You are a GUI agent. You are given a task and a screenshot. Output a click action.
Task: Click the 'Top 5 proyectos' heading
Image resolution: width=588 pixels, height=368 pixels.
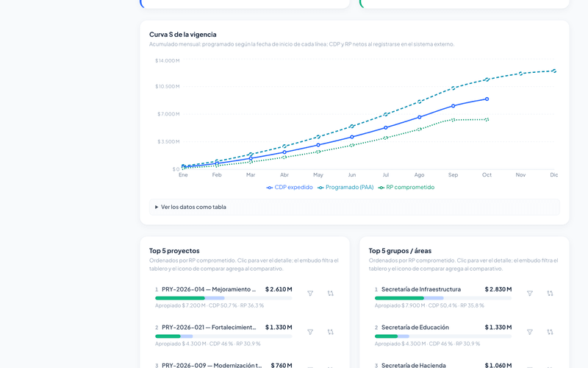point(174,250)
